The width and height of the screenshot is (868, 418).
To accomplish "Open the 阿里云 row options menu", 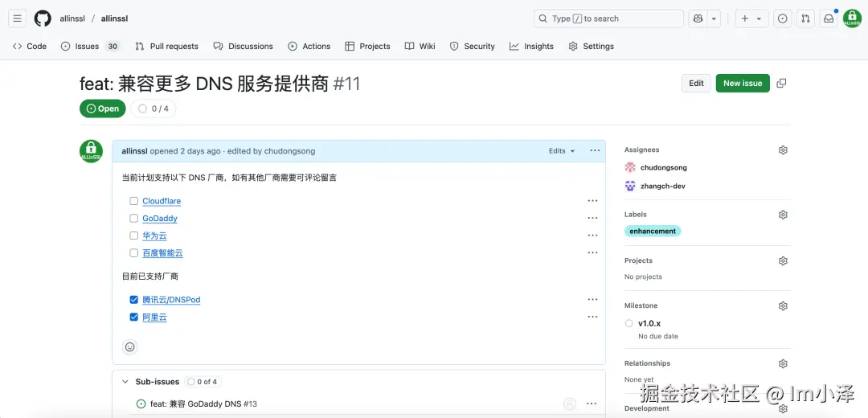I will point(592,317).
